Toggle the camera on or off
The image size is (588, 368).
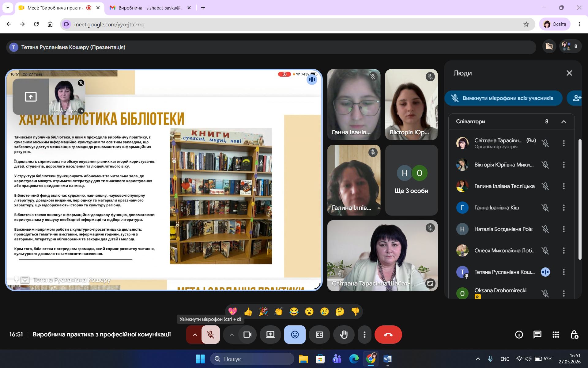(x=247, y=335)
